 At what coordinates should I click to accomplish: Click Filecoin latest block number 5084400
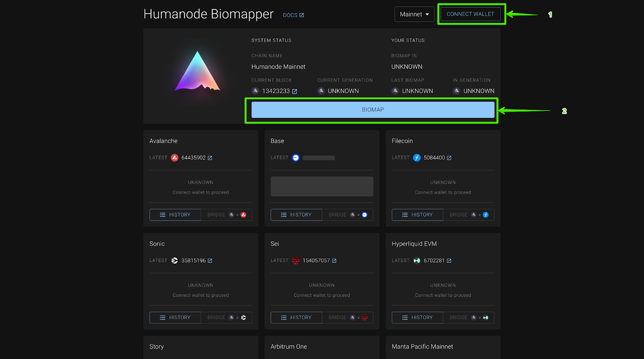pos(434,158)
